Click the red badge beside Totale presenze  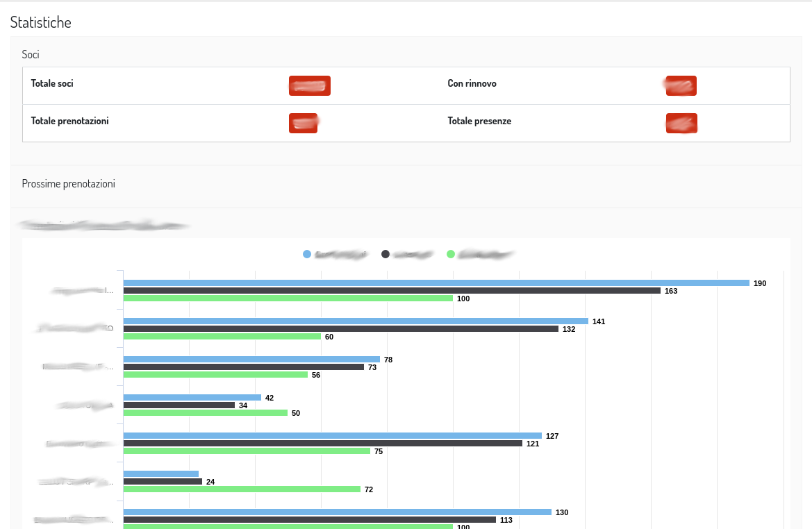pyautogui.click(x=681, y=123)
